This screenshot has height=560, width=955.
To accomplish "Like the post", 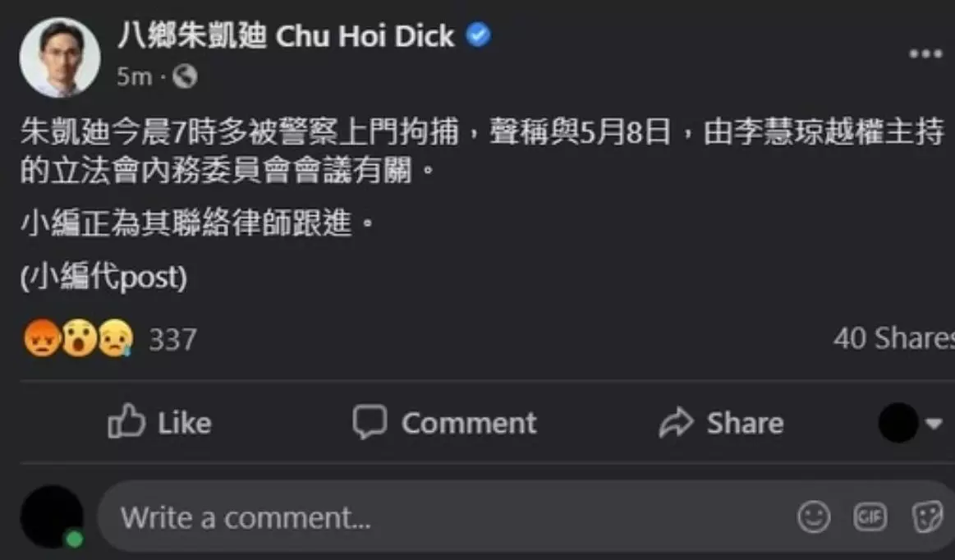I will [x=159, y=422].
